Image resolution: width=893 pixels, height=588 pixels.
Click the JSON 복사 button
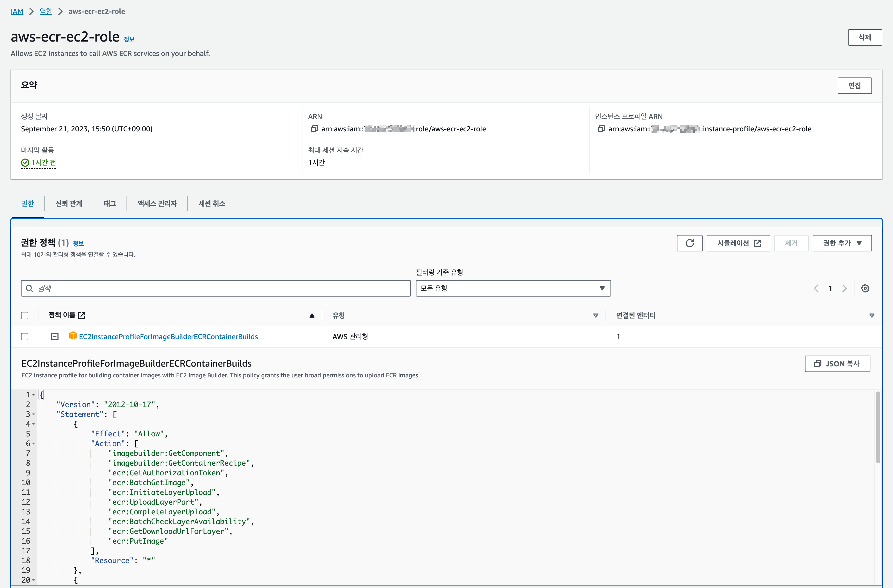(x=837, y=364)
